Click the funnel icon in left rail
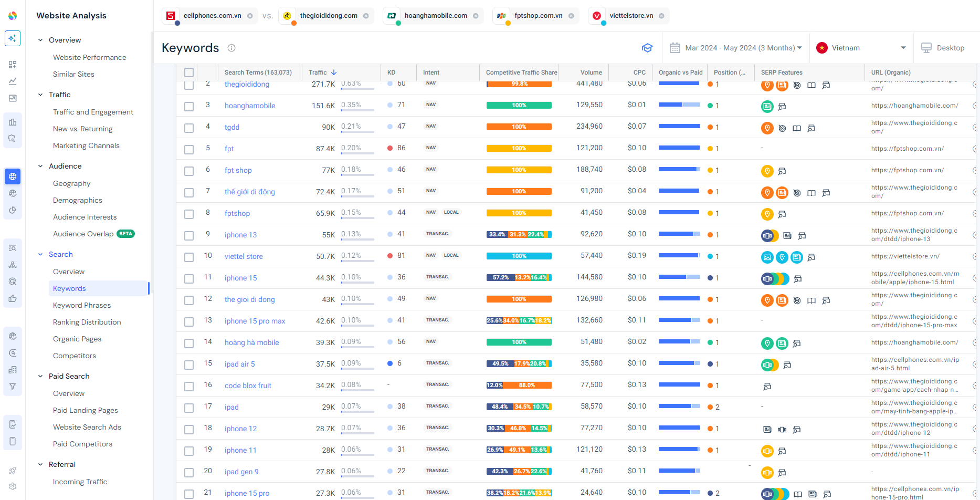 (13, 387)
